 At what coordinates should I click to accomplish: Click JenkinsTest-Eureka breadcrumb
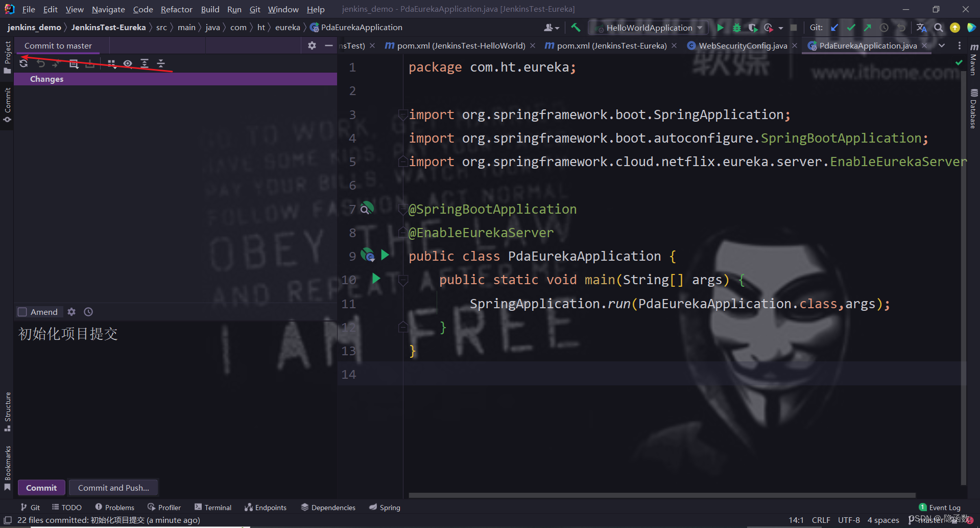tap(108, 28)
